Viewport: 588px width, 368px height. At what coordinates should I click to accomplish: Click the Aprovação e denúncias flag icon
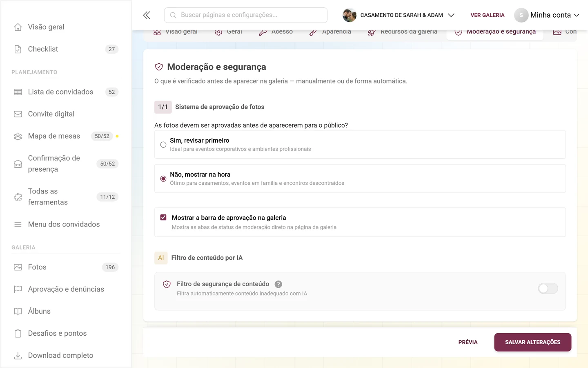coord(18,289)
